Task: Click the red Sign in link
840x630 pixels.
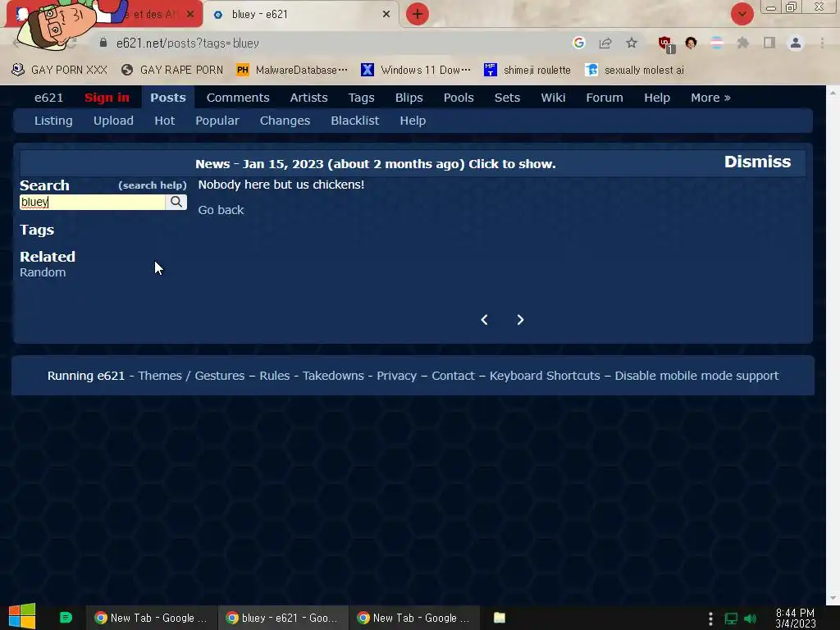Action: click(107, 98)
